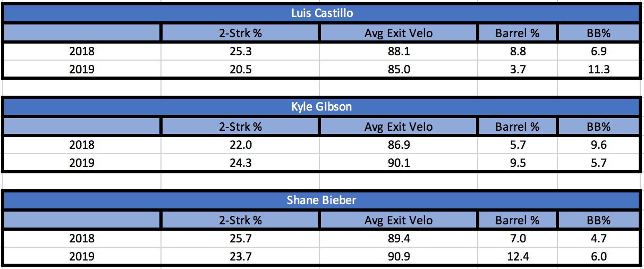Select Bieber's 2019 BB% value 6.0

pos(598,255)
